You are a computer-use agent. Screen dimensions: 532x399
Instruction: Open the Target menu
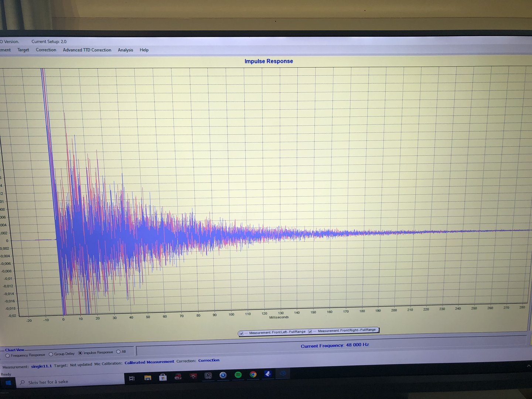23,50
